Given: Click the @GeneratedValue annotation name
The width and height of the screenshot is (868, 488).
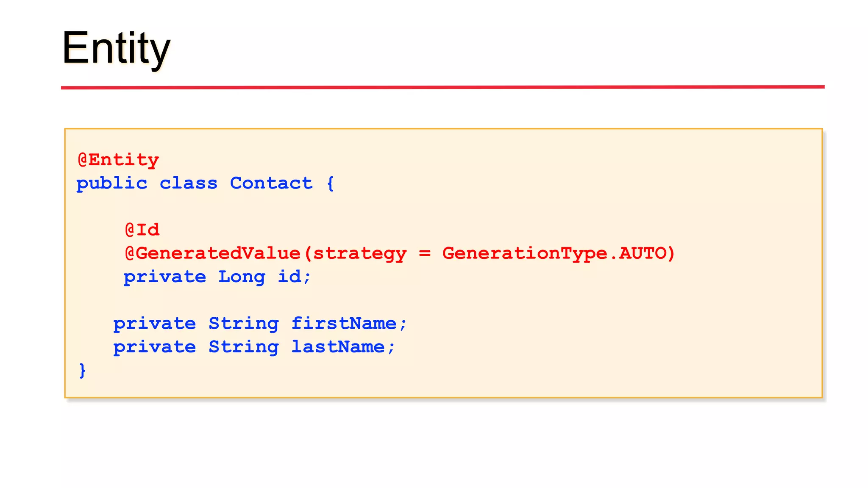Looking at the screenshot, I should 213,253.
